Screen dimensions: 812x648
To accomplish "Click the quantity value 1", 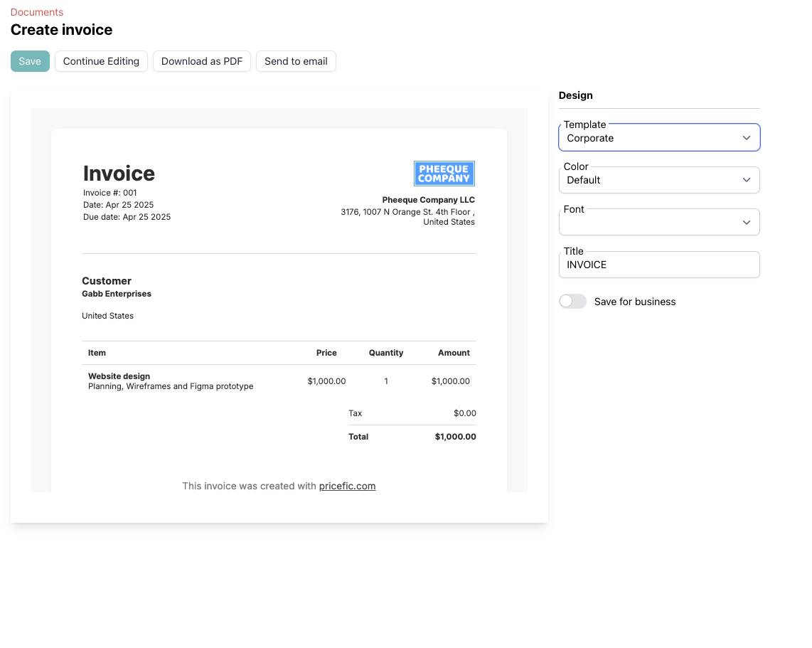I will pos(386,381).
